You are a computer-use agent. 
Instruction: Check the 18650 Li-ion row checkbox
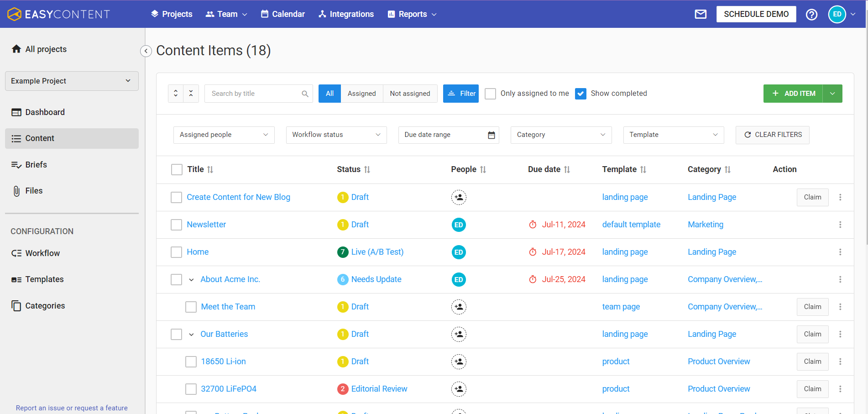tap(191, 362)
